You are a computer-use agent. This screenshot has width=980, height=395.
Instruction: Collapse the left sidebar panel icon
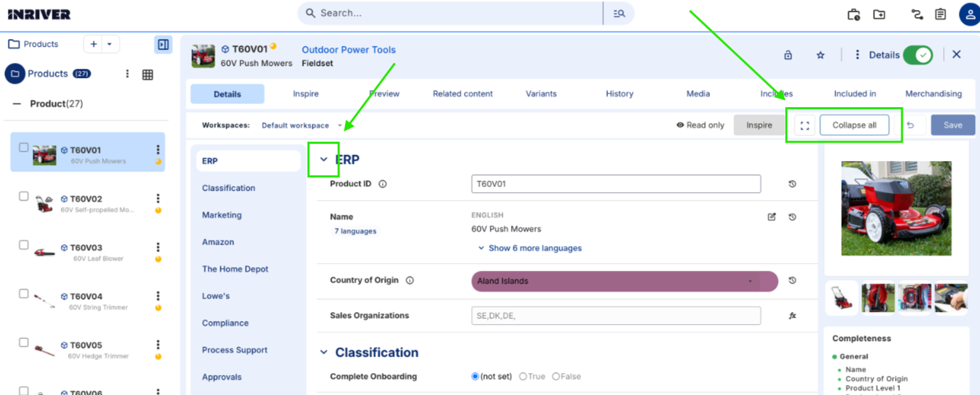pyautogui.click(x=163, y=45)
